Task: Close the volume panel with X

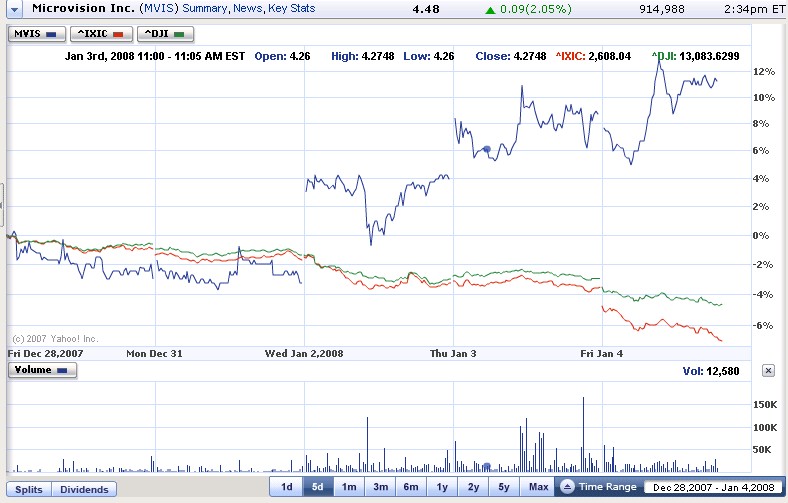Action: point(768,371)
